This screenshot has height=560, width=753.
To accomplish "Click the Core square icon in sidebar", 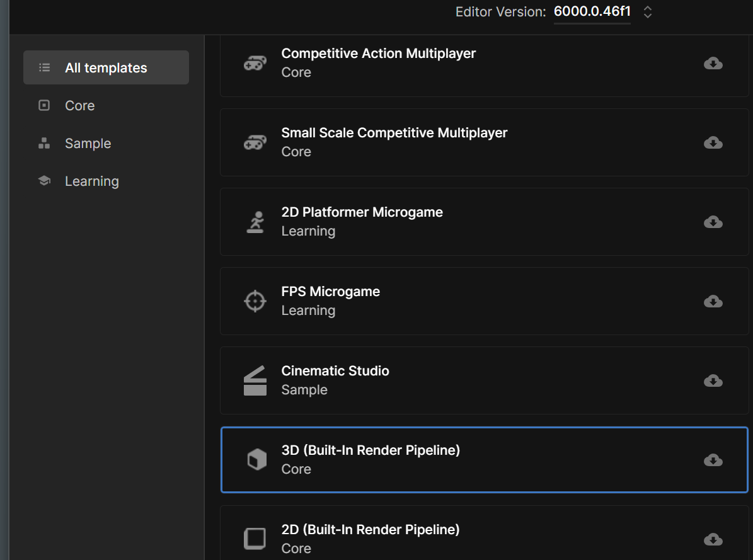I will click(x=44, y=105).
